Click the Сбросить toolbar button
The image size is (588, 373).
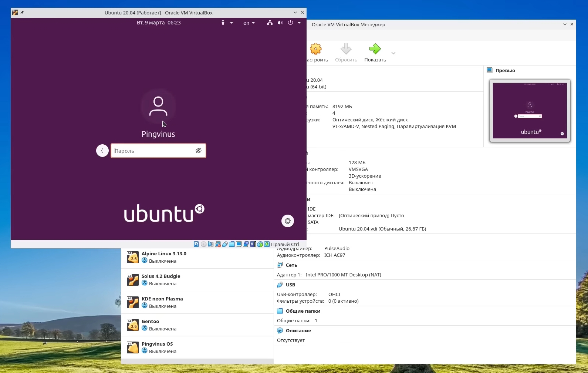(x=346, y=53)
